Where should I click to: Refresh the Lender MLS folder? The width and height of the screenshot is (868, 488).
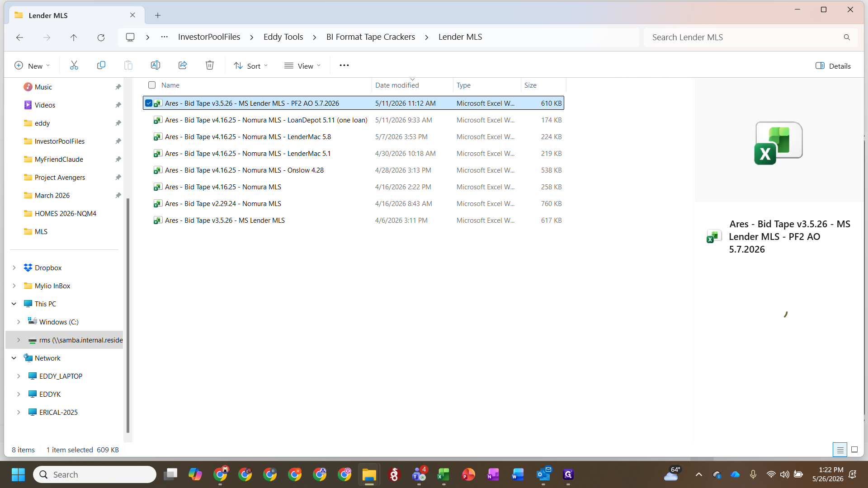101,38
